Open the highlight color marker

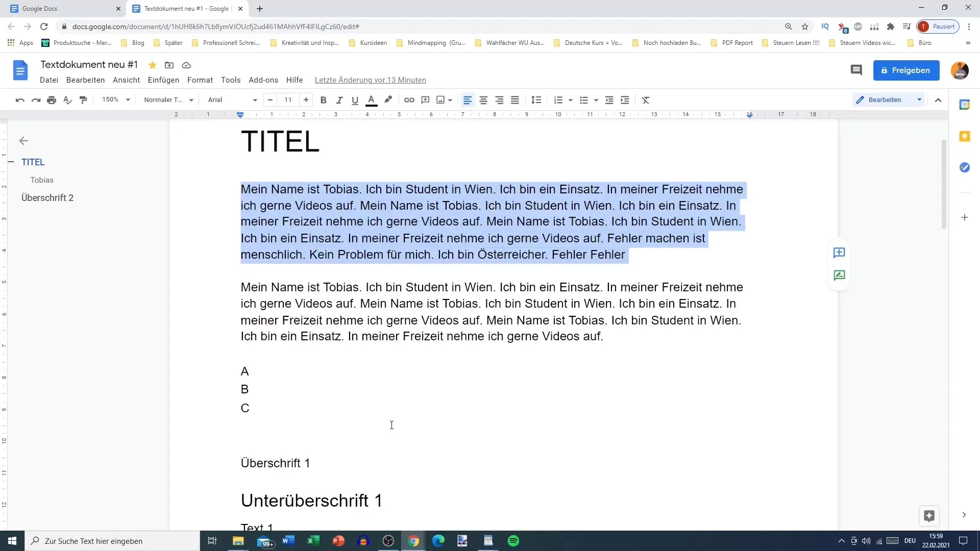click(x=388, y=100)
